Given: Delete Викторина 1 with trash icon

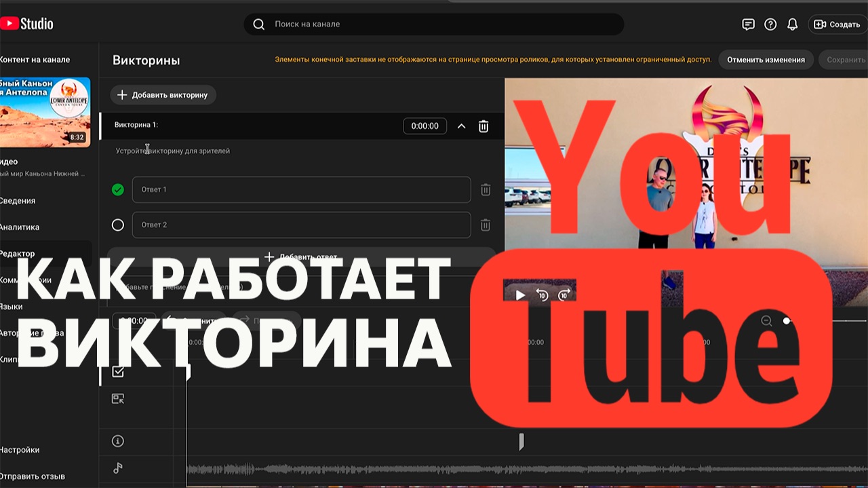Looking at the screenshot, I should (484, 126).
